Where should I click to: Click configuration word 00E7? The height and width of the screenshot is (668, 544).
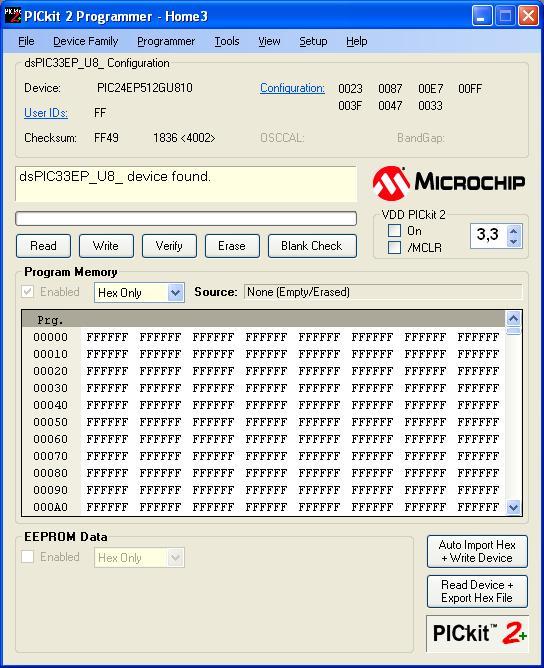pos(430,89)
